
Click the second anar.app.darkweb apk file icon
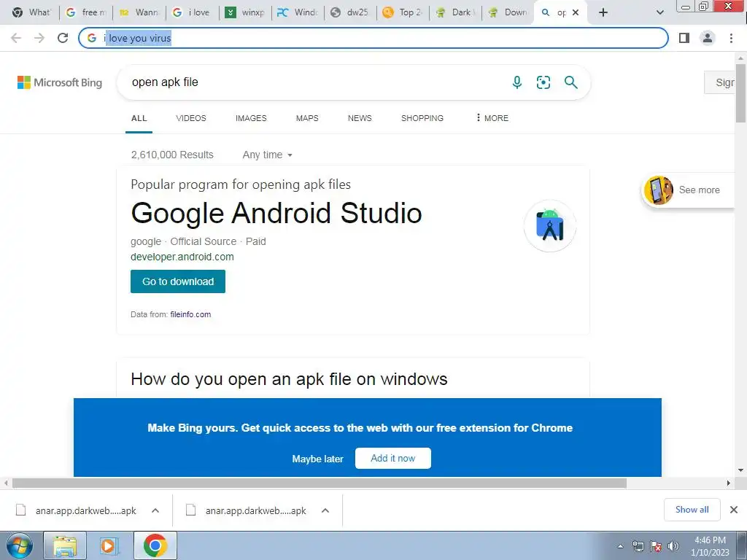190,510
